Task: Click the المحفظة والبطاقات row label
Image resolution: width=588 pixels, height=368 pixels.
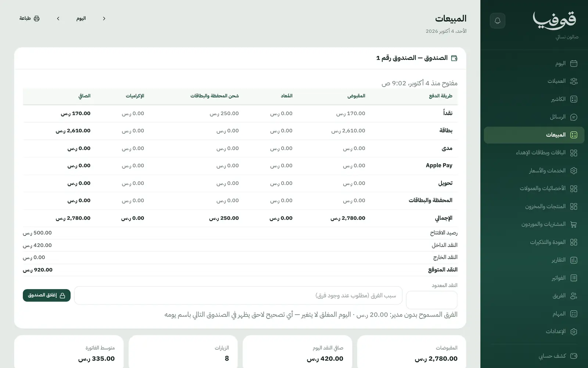Action: [x=430, y=201]
